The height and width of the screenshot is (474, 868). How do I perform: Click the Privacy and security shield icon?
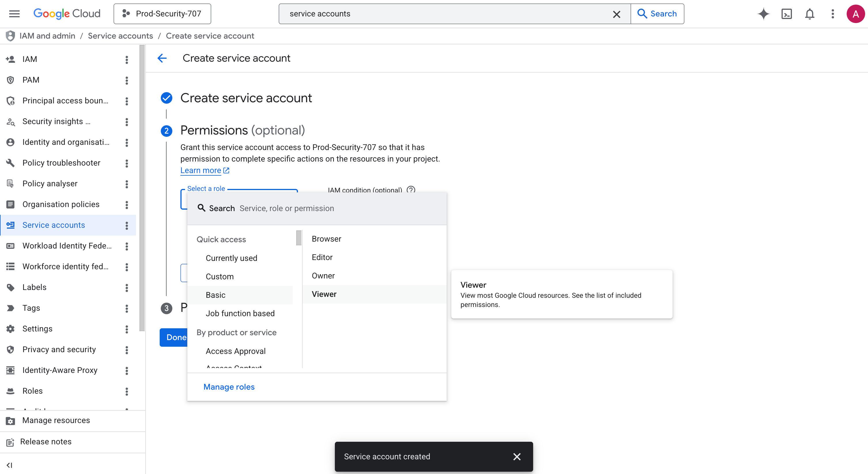coord(10,349)
